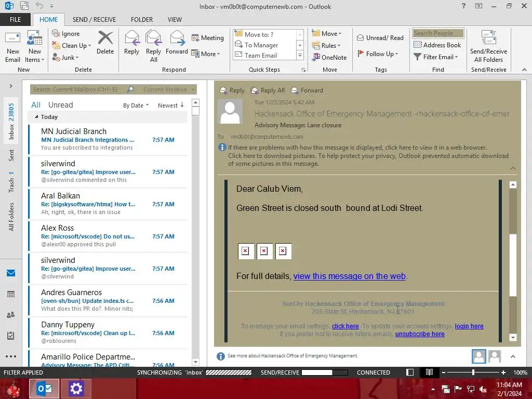Switch to Calendar view

11,294
